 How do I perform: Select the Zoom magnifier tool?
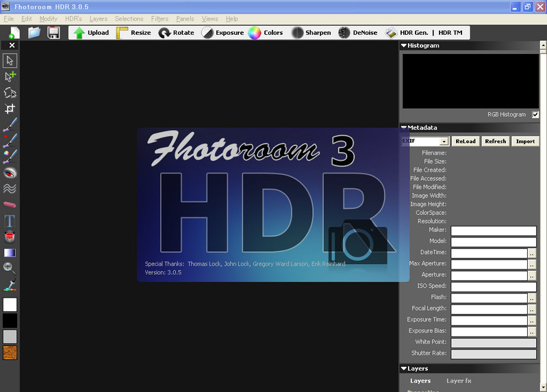tap(10, 269)
